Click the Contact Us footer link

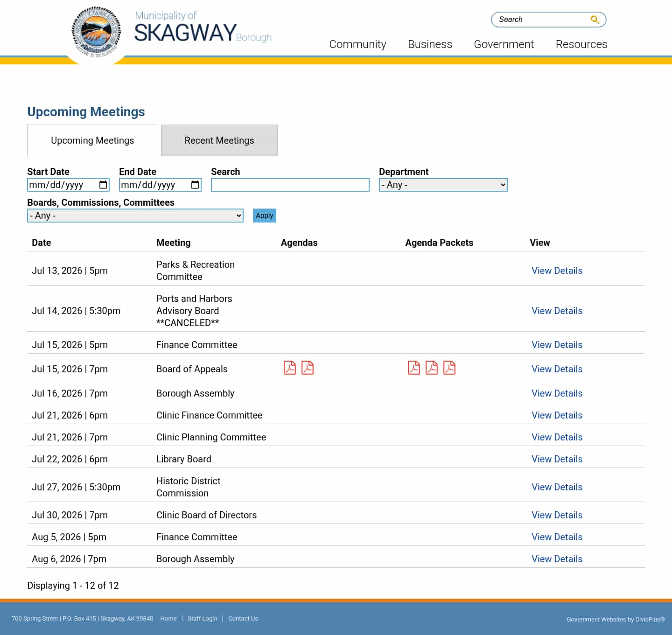click(x=243, y=619)
